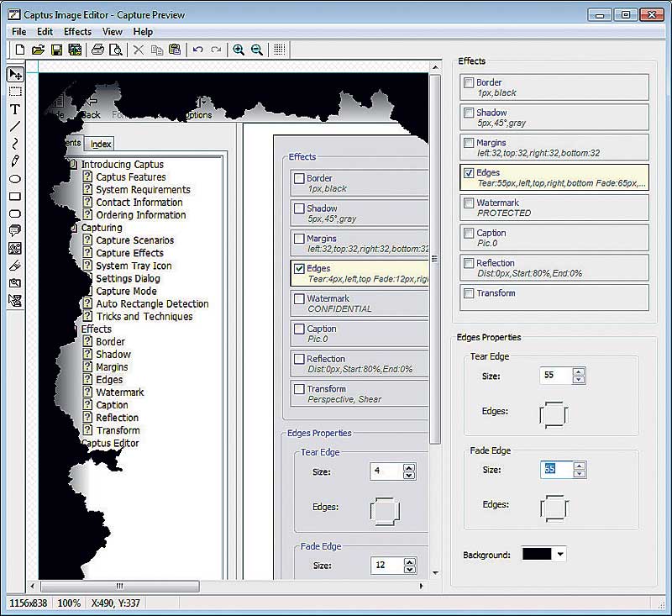Viewport: 672px width, 616px height.
Task: Click the '100%' zoom status text
Action: point(69,603)
